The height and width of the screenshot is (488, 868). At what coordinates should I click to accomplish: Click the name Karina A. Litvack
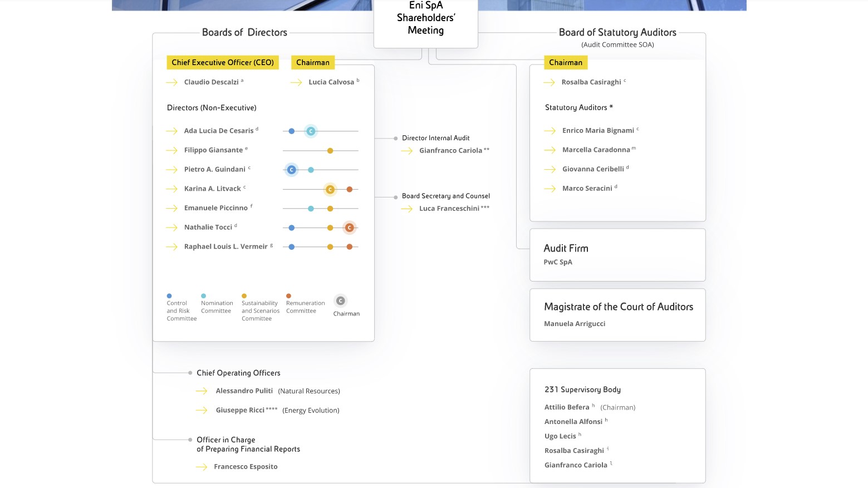pos(213,189)
